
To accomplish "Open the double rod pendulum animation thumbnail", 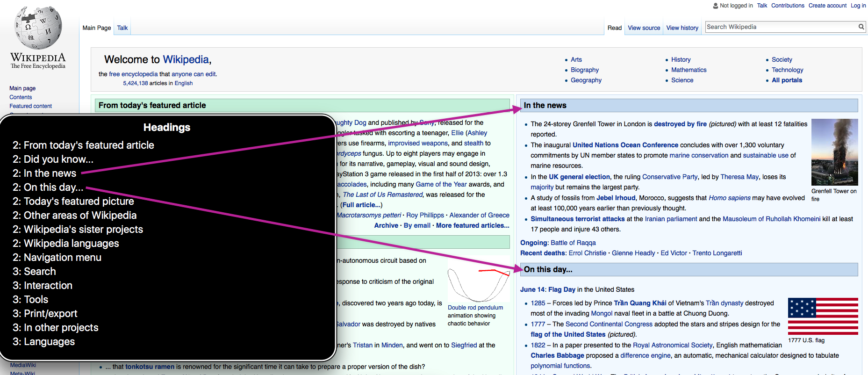I will pos(479,285).
